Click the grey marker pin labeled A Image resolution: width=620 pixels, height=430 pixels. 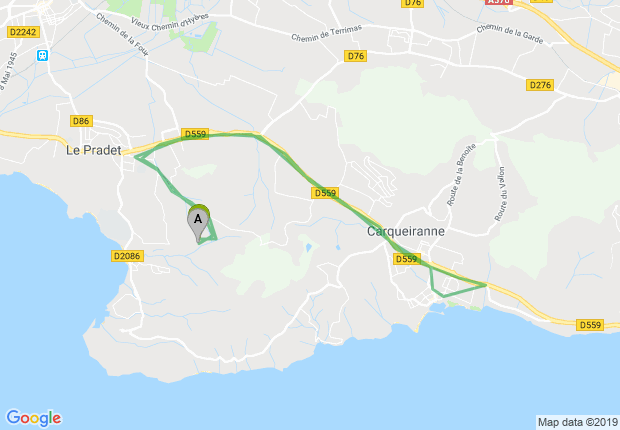(198, 226)
